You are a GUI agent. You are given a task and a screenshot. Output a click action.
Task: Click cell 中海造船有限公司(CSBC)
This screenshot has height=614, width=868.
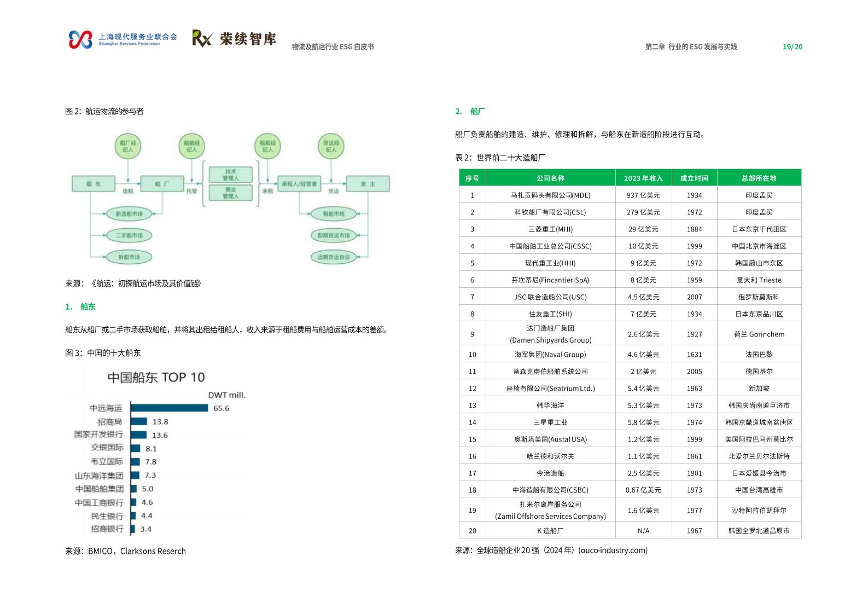[551, 490]
